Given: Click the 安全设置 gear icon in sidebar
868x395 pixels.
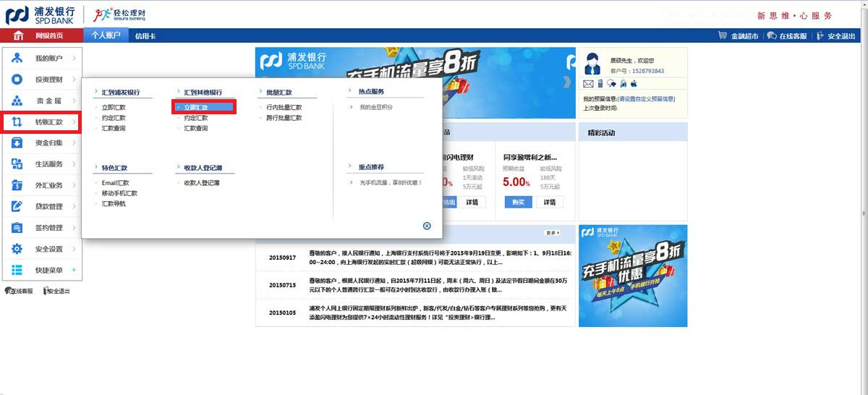Looking at the screenshot, I should (17, 249).
